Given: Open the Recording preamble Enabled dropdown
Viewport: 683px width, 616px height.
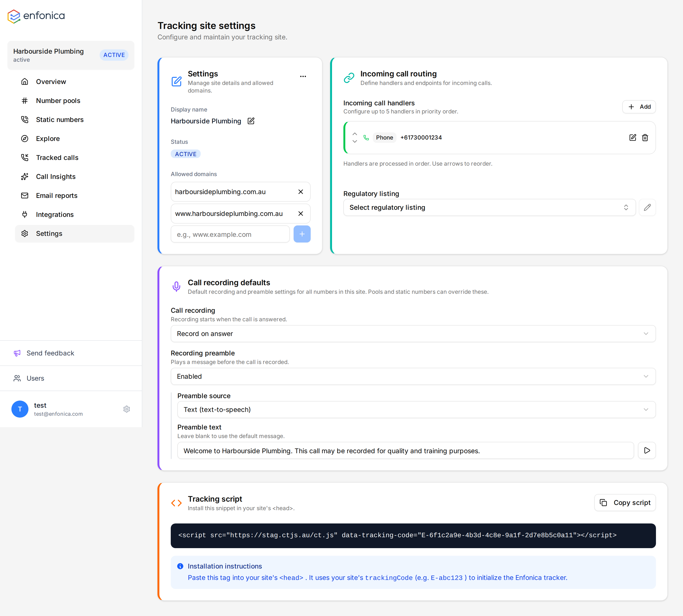Looking at the screenshot, I should 413,376.
